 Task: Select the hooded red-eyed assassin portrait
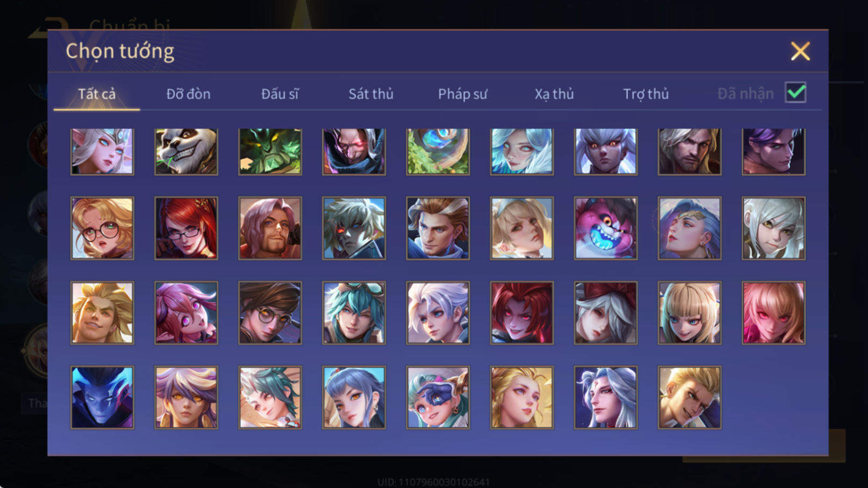354,151
